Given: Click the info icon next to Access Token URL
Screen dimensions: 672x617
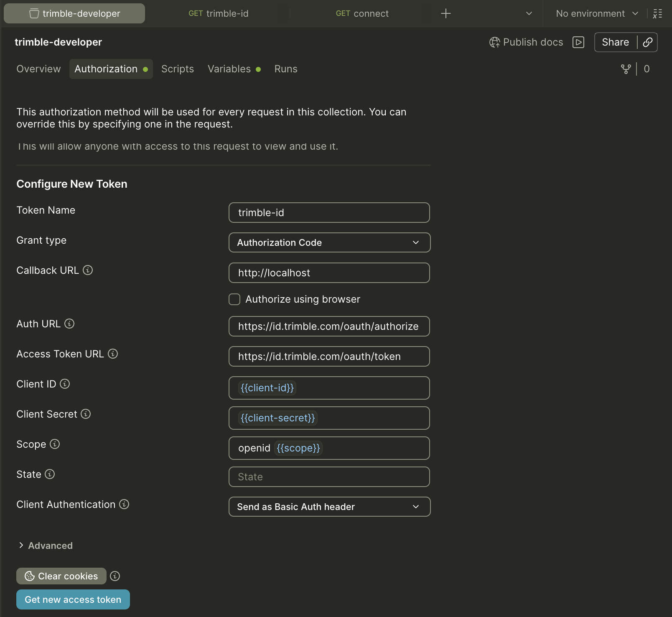Looking at the screenshot, I should pyautogui.click(x=113, y=354).
